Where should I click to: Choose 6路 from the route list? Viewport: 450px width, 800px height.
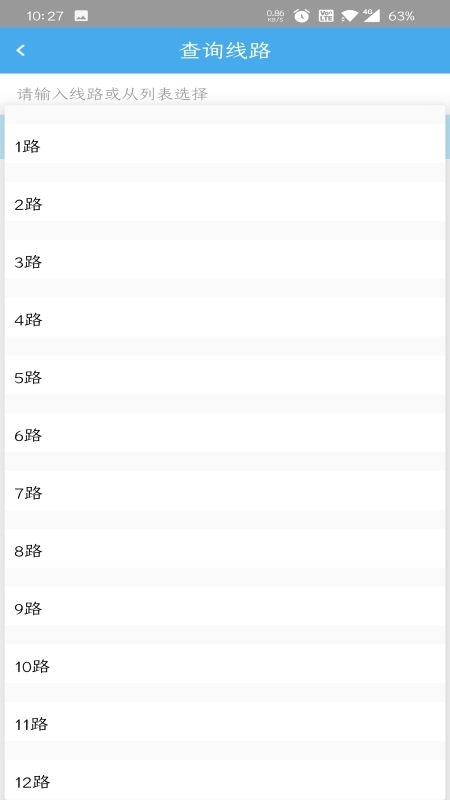[225, 435]
